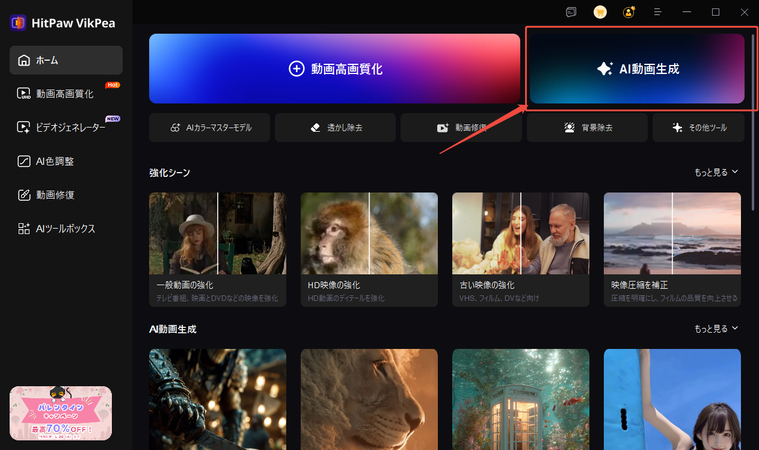Screen dimensions: 759x450
Task: Click the text HD動画のディテールを強化
Action: [x=346, y=298]
